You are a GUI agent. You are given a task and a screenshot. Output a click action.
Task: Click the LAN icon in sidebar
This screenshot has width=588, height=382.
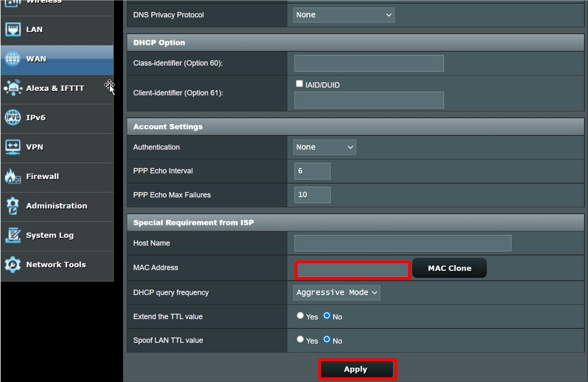tap(12, 30)
